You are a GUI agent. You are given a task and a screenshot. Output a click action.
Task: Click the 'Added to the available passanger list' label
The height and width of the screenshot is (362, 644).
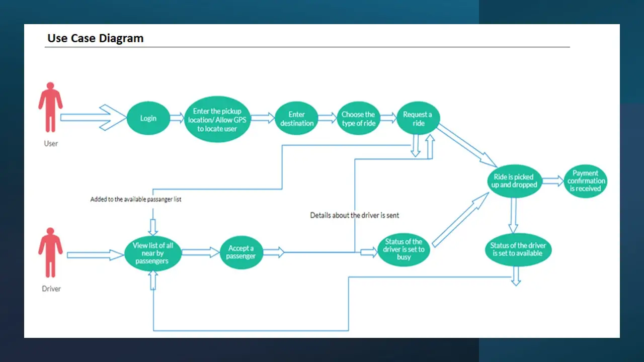coord(136,199)
